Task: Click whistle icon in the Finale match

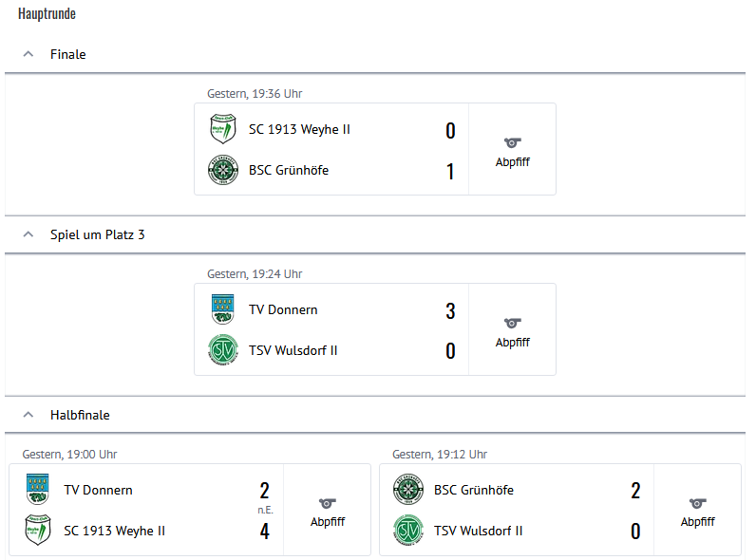Action: (513, 143)
